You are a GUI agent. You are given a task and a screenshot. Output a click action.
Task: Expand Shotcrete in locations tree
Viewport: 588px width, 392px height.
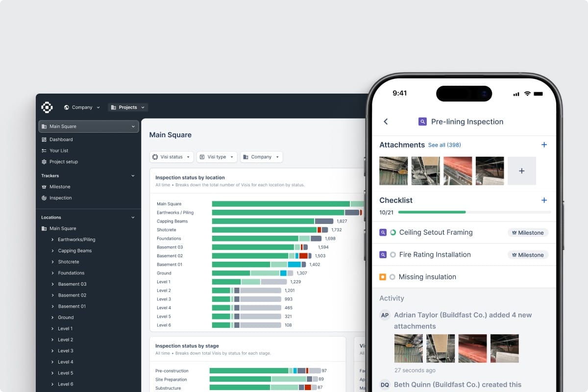point(52,262)
